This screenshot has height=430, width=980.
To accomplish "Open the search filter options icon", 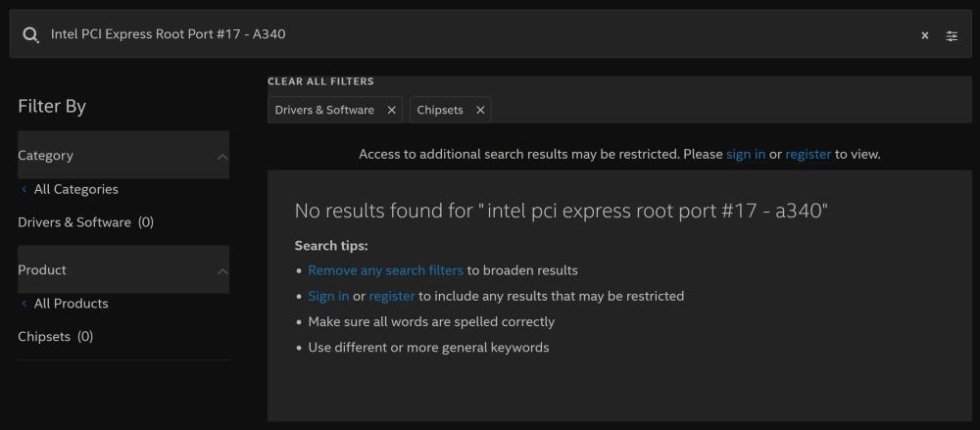I will 952,35.
